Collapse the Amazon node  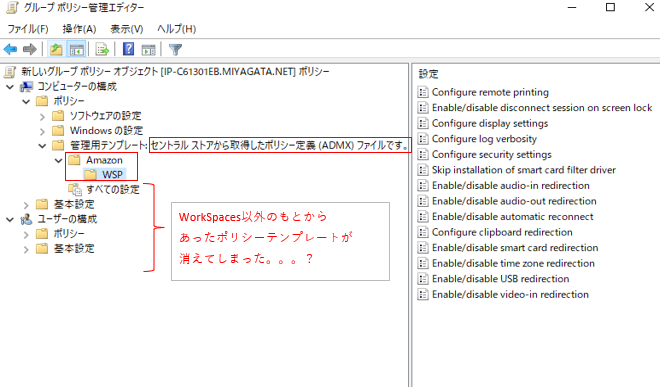(59, 160)
